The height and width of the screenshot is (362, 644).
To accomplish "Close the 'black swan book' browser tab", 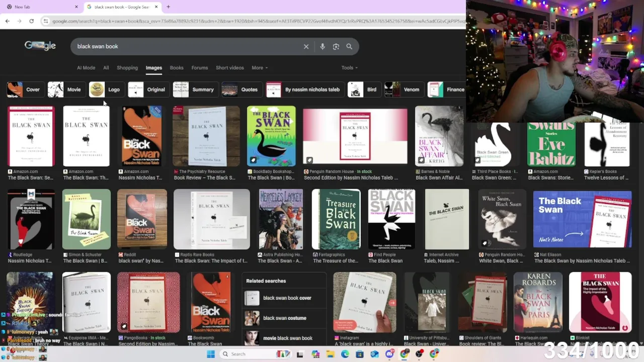I will pos(156,7).
